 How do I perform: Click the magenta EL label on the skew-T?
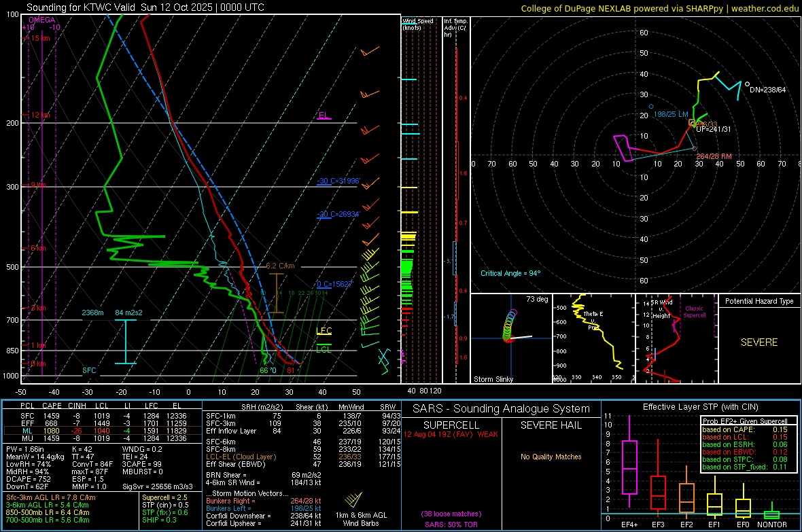(x=324, y=115)
